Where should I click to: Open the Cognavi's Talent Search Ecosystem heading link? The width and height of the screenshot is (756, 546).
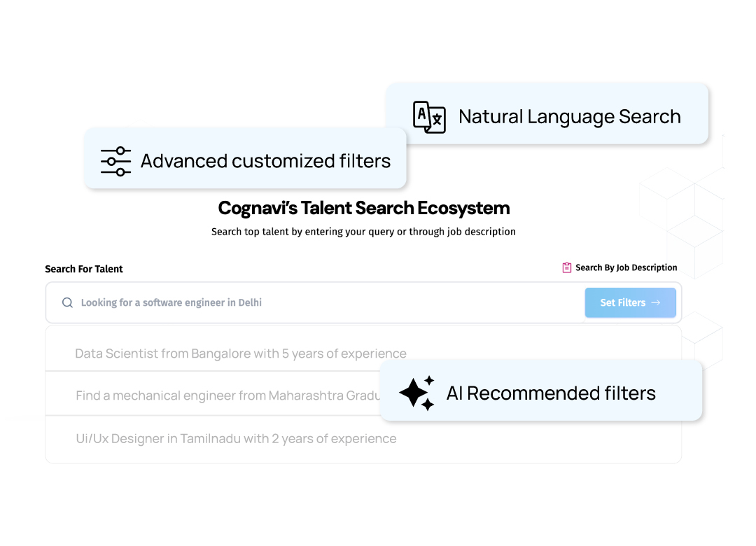(x=363, y=207)
